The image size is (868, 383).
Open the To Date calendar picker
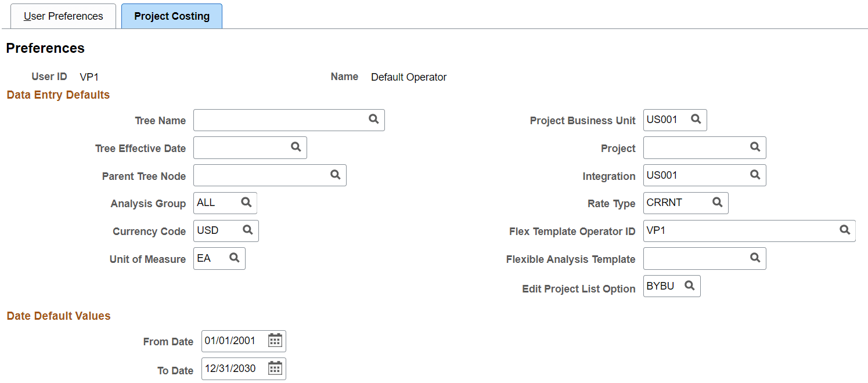tap(275, 368)
